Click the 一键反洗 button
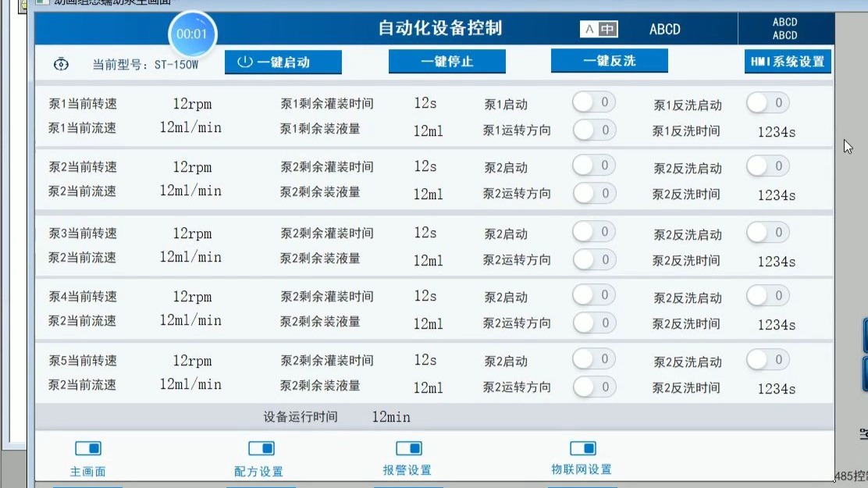Screen dimensions: 868x488 pos(609,60)
